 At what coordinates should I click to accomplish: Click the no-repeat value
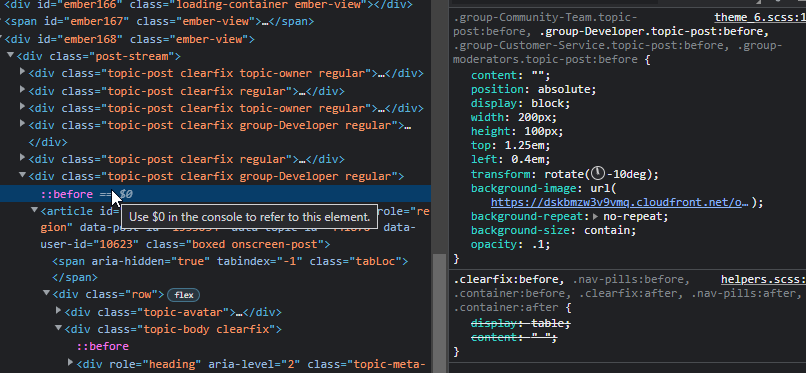click(632, 216)
